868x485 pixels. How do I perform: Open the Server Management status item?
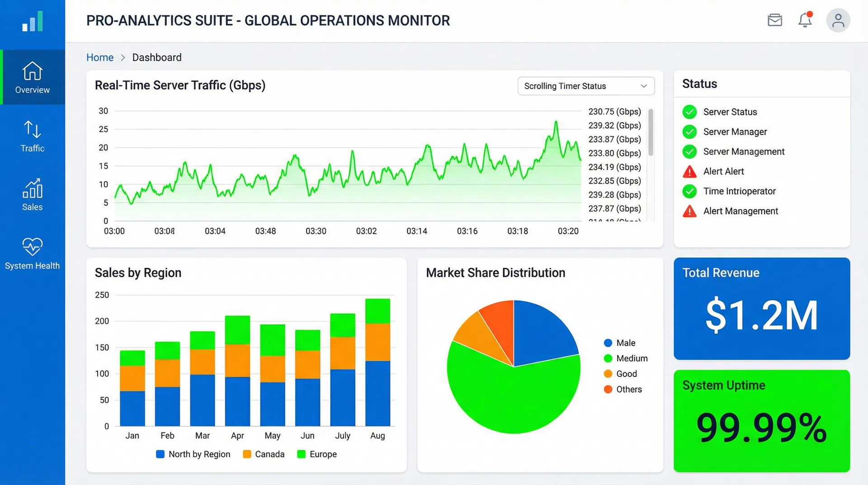(x=743, y=152)
